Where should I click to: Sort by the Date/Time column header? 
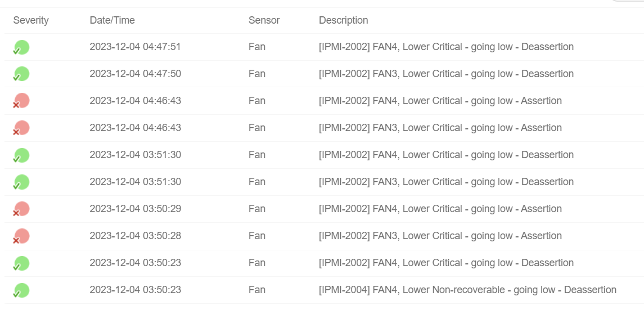[112, 20]
